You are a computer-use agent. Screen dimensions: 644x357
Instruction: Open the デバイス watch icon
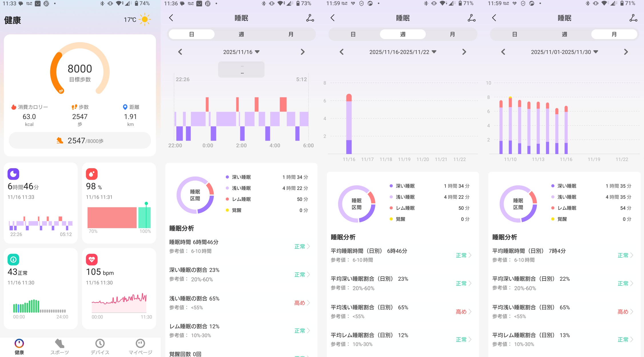tap(100, 344)
